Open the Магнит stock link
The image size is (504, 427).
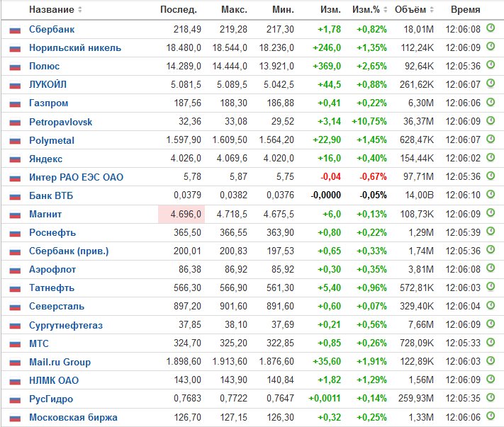(x=45, y=214)
